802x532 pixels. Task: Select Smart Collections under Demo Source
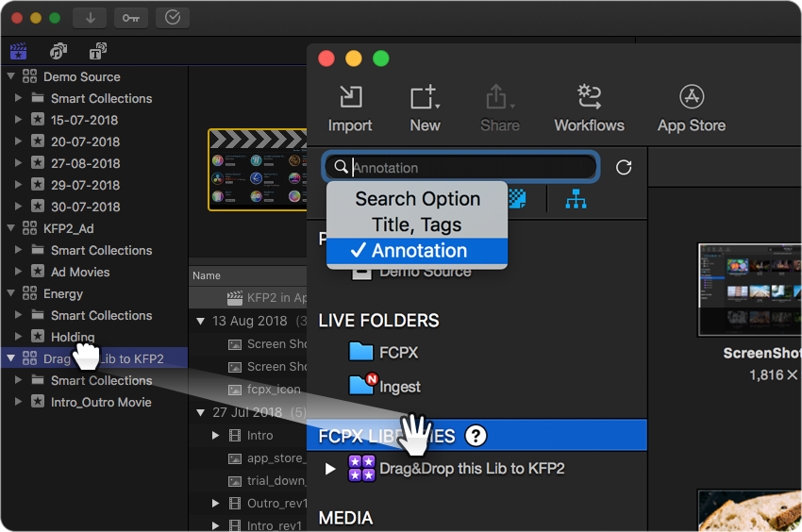click(101, 98)
